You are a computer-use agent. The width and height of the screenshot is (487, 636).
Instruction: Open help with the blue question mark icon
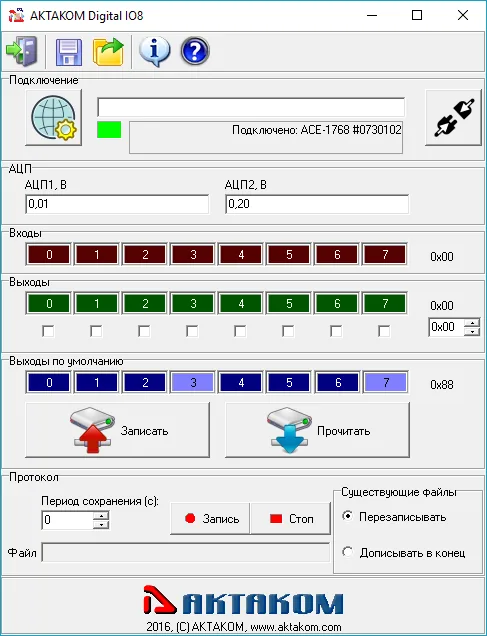tap(195, 51)
